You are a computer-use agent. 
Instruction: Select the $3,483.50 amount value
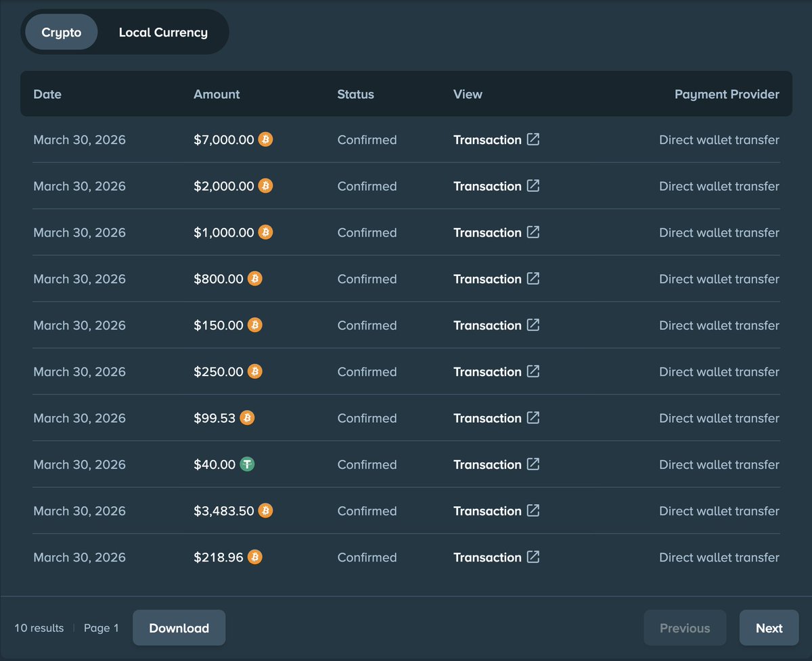click(224, 511)
